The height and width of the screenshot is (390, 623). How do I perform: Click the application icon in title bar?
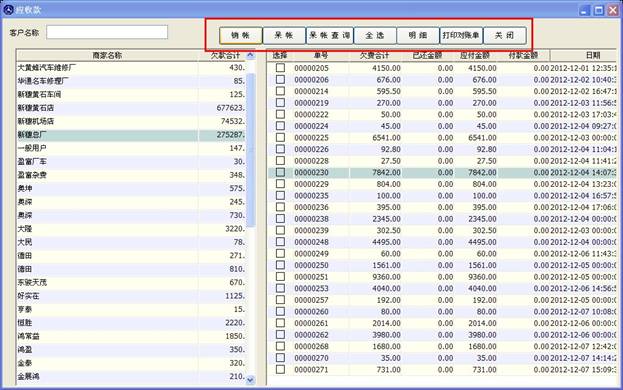(8, 10)
